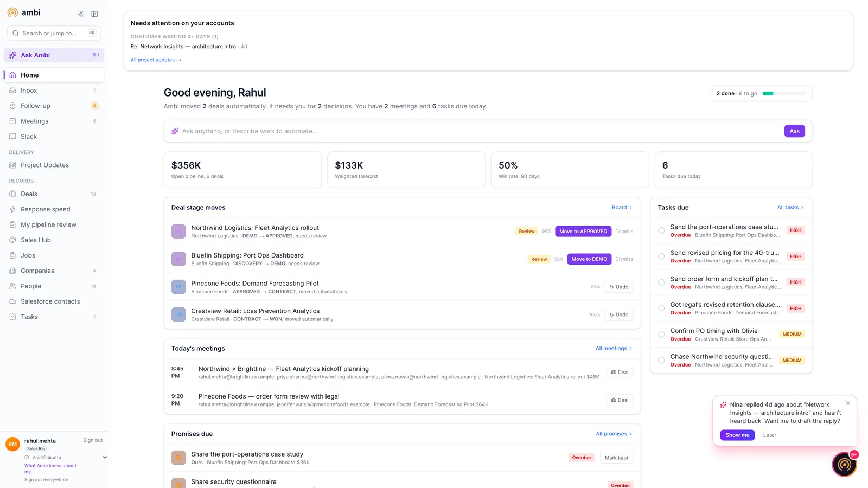Click Sign out next to rahul.mehta
This screenshot has width=868, height=488.
tap(93, 440)
